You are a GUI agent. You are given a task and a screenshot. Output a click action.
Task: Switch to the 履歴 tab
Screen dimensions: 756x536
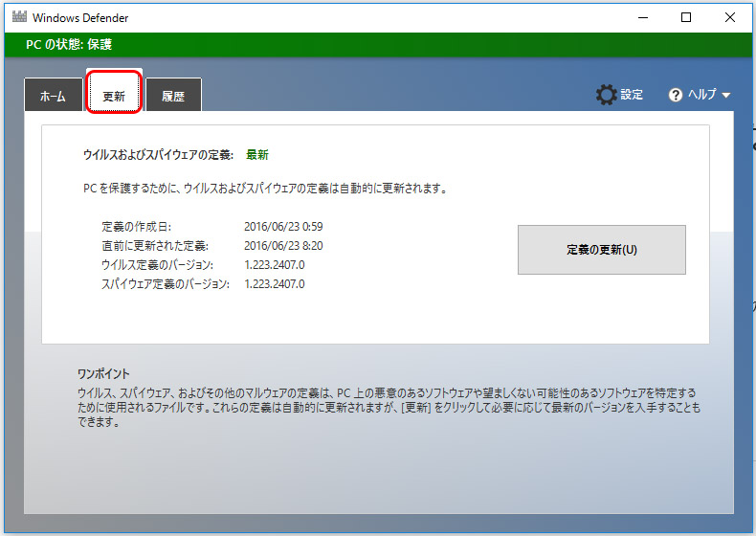click(173, 95)
